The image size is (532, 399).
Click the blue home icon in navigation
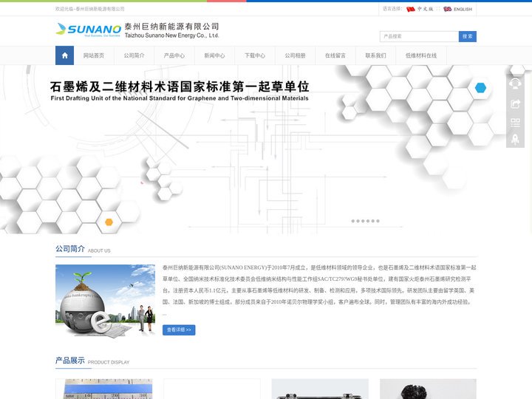point(64,55)
